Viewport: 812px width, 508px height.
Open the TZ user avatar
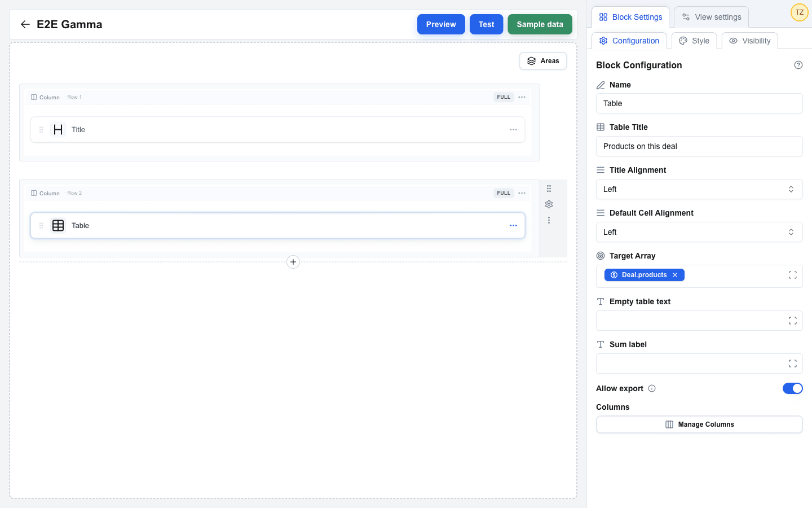800,12
